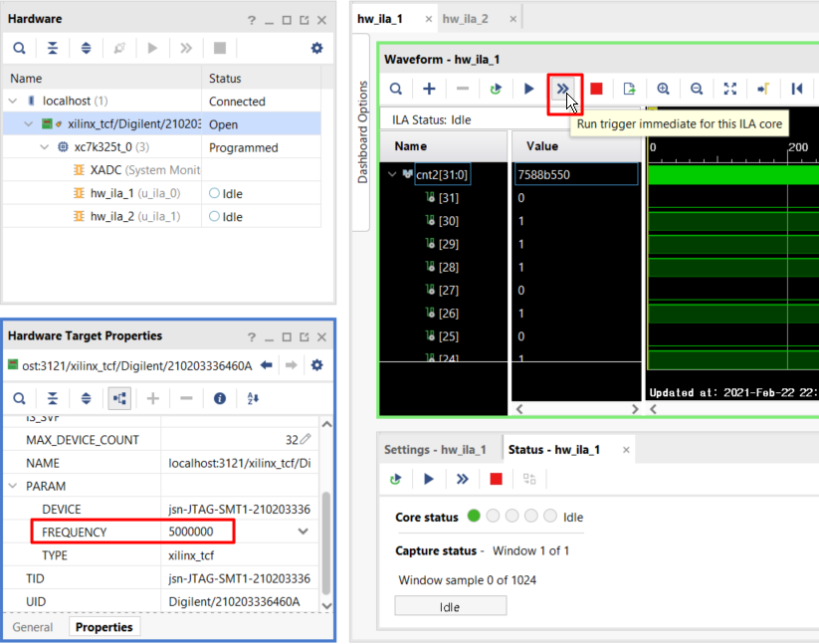Open Hardware panel help question mark
Screen dimensions: 819x644
252,20
